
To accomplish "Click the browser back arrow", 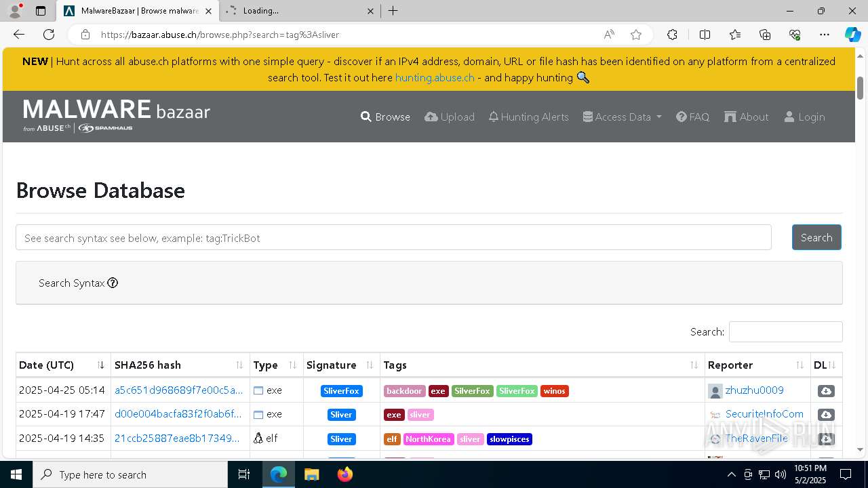I will [x=19, y=35].
